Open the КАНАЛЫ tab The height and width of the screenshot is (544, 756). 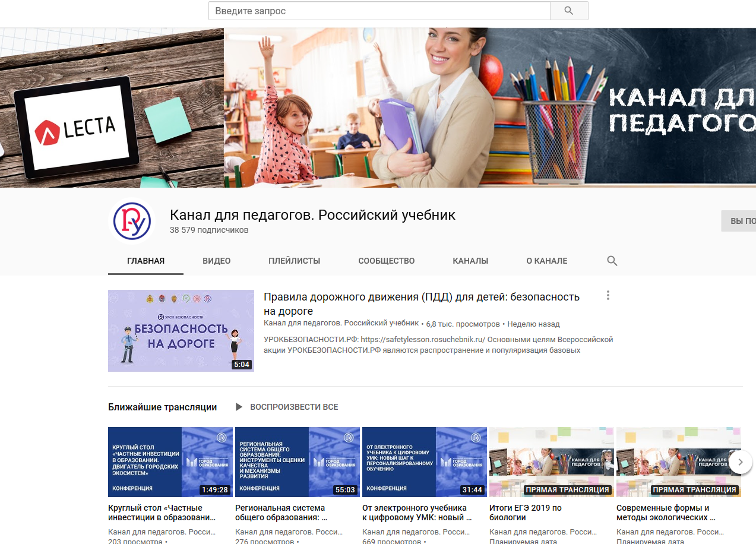coord(470,261)
